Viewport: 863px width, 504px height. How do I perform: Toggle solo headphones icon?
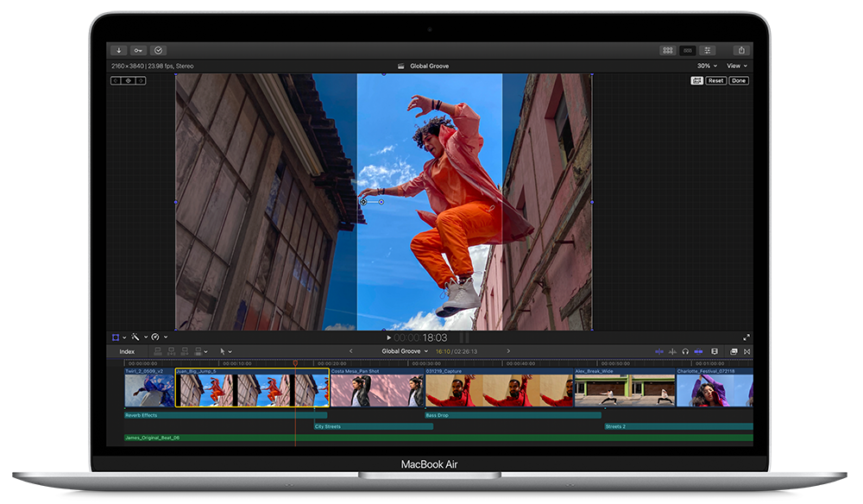click(685, 351)
